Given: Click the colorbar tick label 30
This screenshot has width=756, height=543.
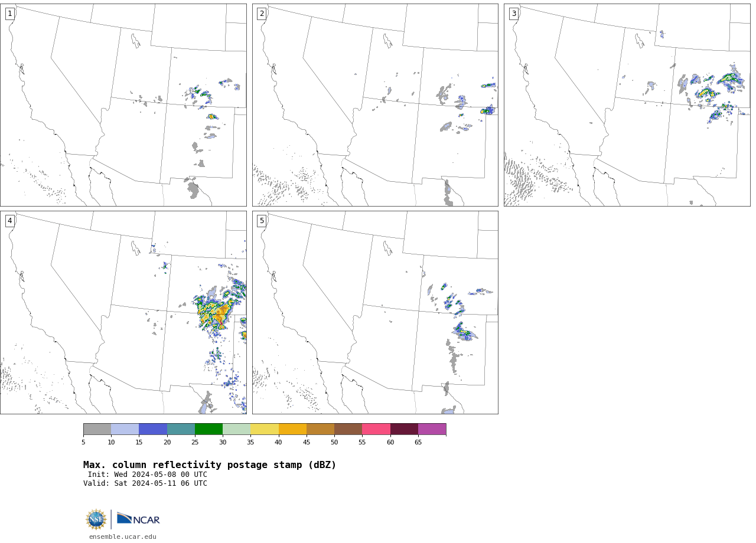Looking at the screenshot, I should pos(223,442).
